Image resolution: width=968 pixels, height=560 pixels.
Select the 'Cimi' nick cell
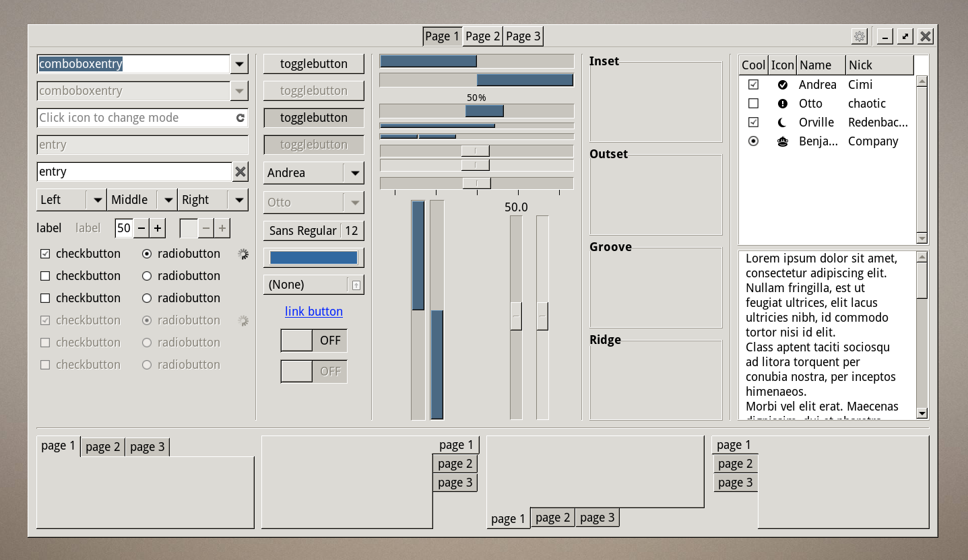point(860,85)
